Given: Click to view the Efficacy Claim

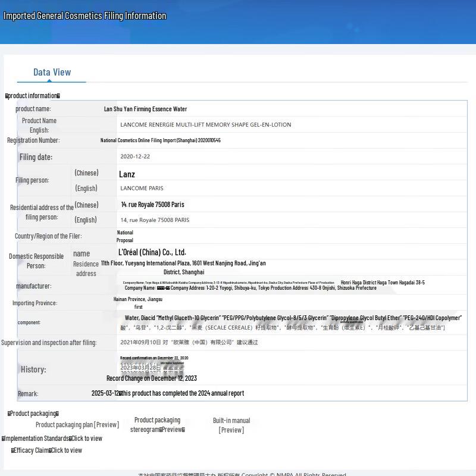Looking at the screenshot, I should (x=66, y=450).
